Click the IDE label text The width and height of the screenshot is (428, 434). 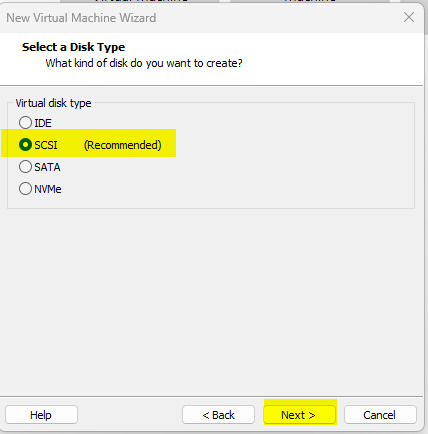click(43, 123)
